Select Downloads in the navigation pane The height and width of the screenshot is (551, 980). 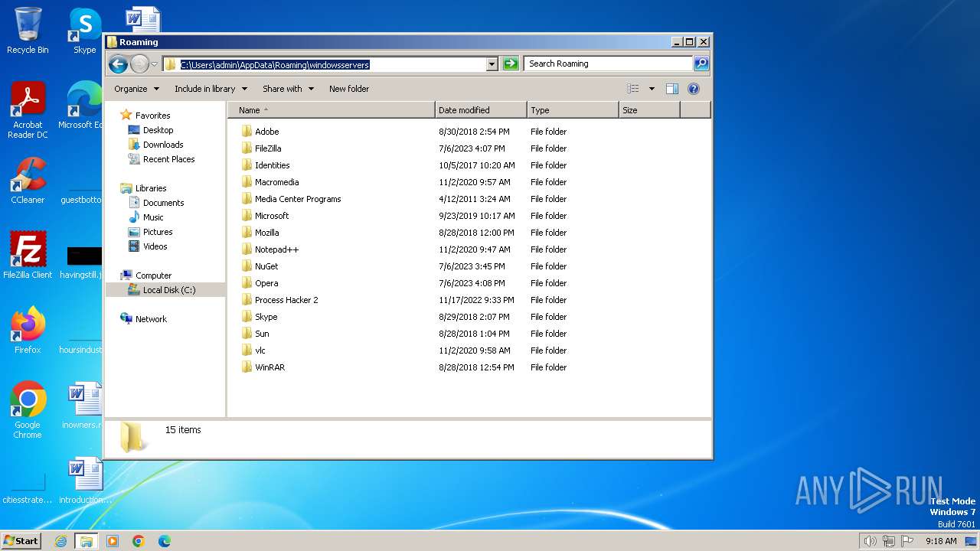pos(162,145)
